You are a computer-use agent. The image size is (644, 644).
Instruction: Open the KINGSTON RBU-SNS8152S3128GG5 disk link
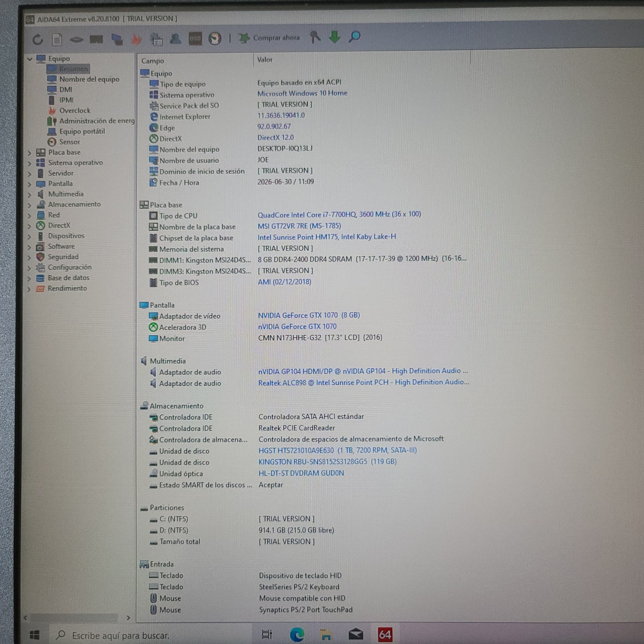[x=328, y=462]
